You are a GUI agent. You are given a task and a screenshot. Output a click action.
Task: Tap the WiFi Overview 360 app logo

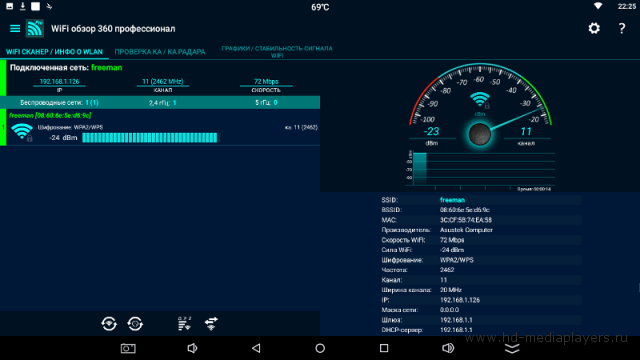tap(35, 28)
